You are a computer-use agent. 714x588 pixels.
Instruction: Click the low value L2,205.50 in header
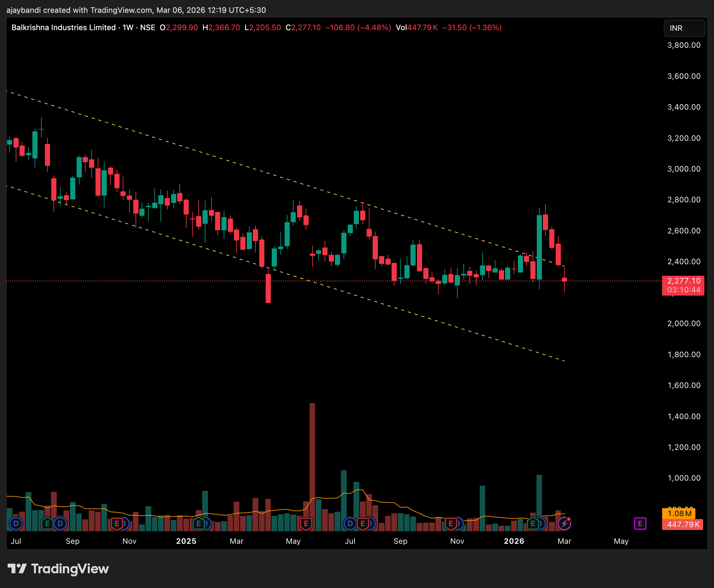pyautogui.click(x=263, y=28)
